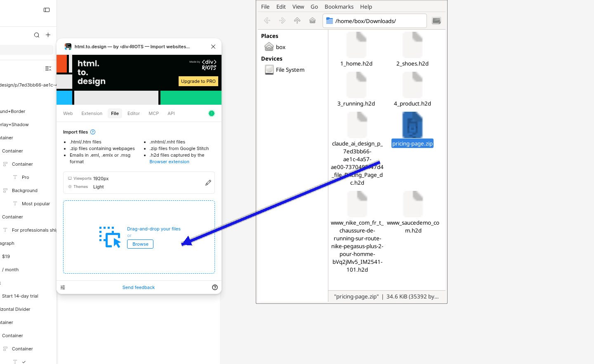
Task: Go back in file manager
Action: click(267, 21)
